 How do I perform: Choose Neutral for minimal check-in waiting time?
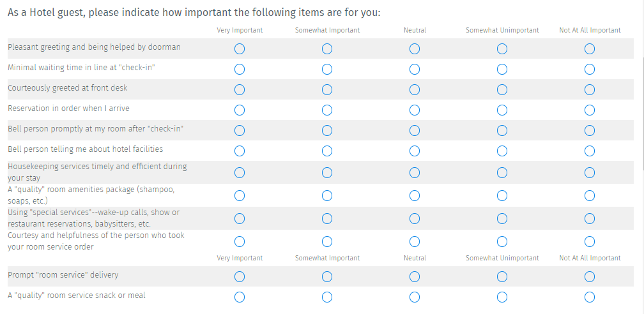coord(415,69)
